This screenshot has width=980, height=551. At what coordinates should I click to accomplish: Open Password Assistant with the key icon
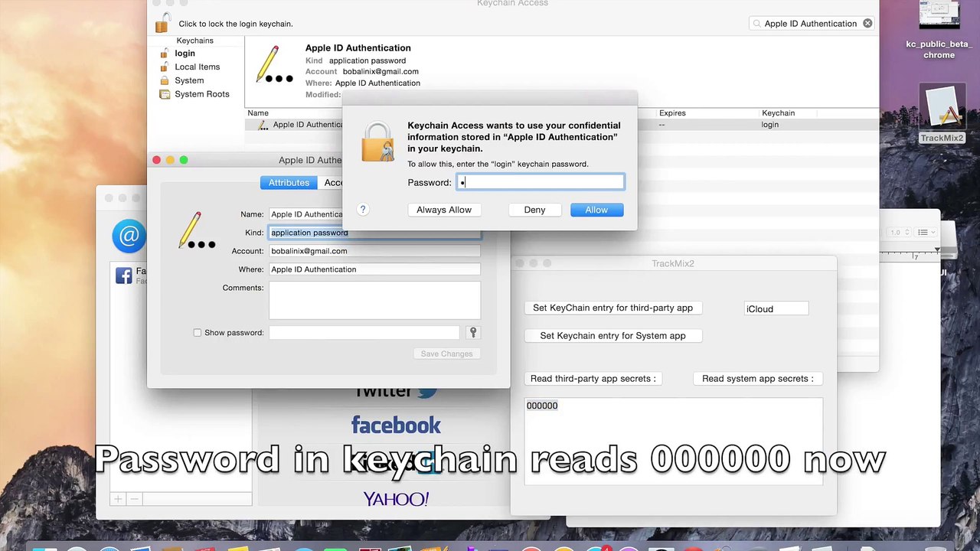click(472, 333)
